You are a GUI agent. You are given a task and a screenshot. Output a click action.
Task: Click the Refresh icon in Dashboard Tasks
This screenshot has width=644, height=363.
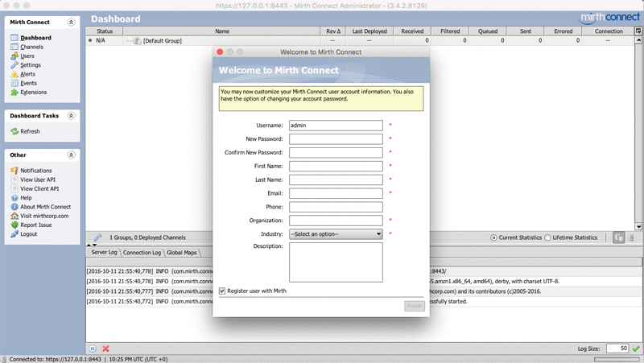coord(14,131)
